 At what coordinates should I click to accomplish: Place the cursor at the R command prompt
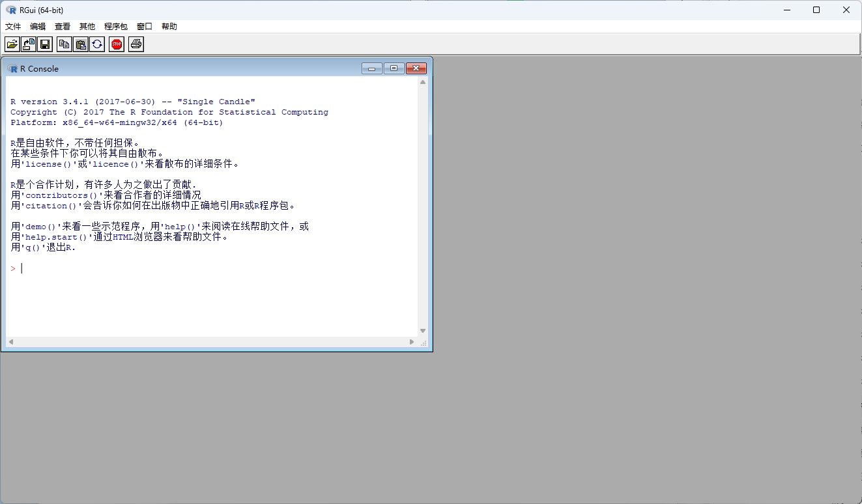tap(23, 268)
